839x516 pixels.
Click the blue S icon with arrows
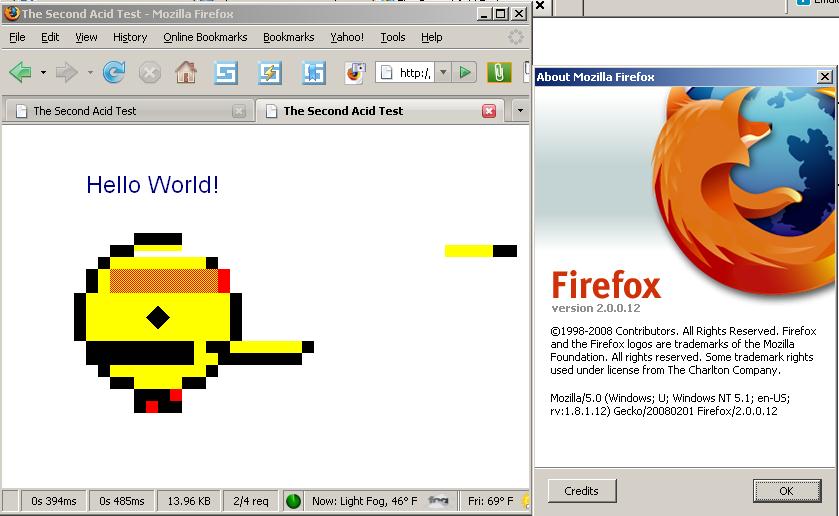[314, 73]
